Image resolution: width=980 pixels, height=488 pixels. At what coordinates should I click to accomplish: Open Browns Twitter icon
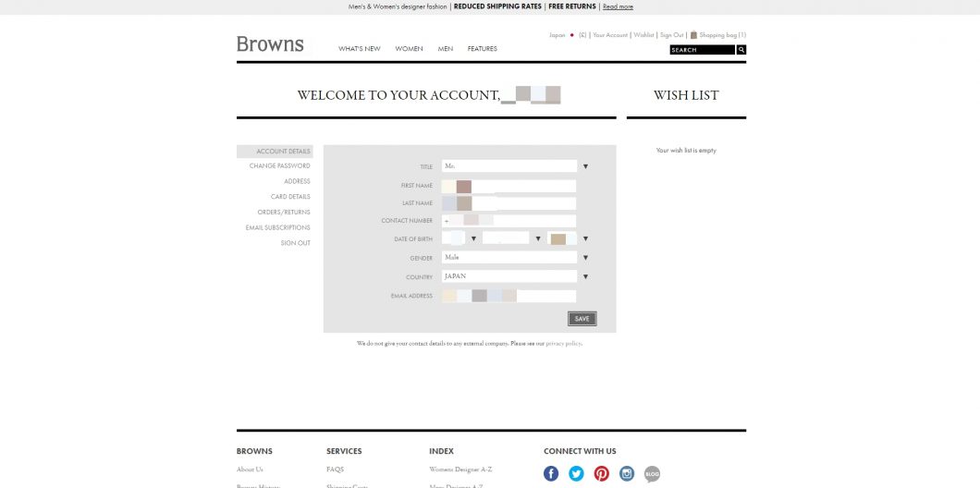click(x=576, y=473)
